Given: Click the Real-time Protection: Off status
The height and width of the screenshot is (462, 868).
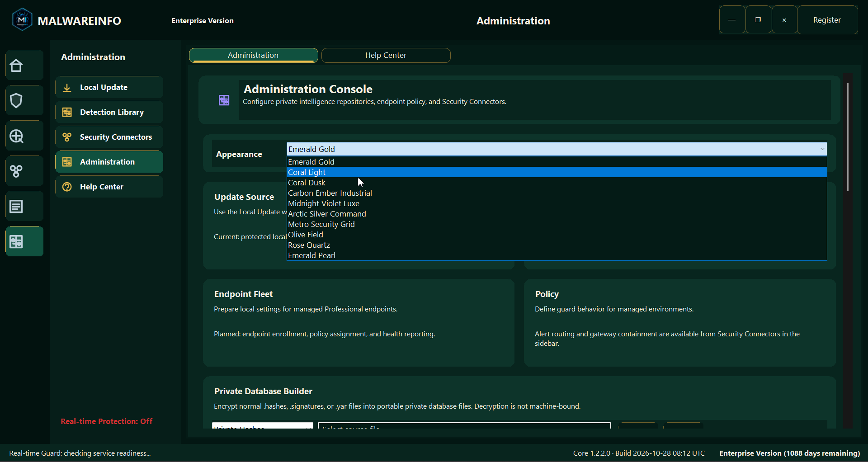Looking at the screenshot, I should pos(107,421).
